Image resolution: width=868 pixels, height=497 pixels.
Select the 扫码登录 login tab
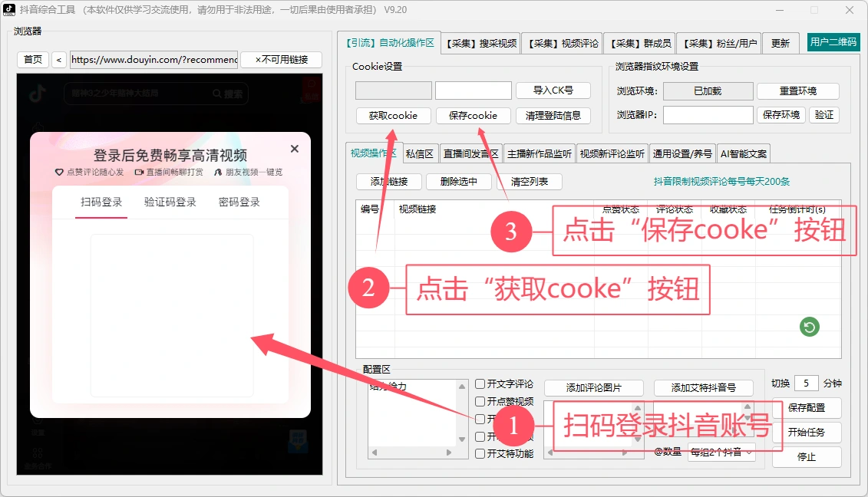pos(101,202)
